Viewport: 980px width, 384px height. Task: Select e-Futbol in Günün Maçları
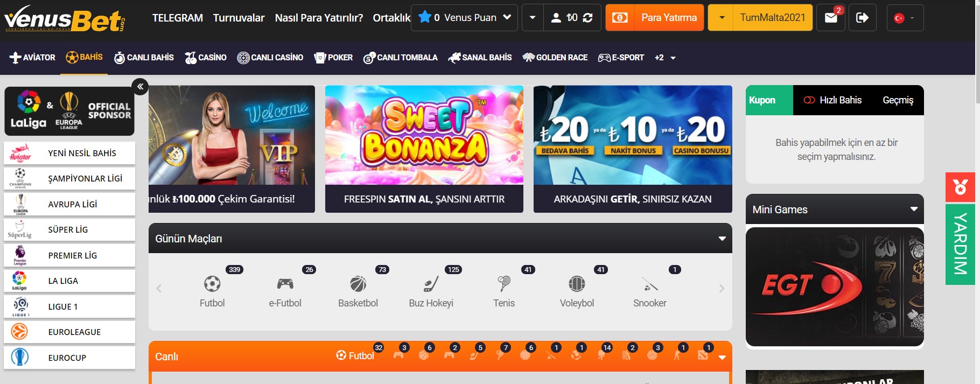coord(285,292)
